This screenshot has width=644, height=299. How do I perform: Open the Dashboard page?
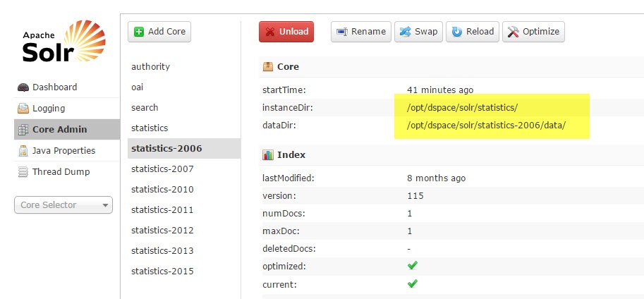coord(54,87)
